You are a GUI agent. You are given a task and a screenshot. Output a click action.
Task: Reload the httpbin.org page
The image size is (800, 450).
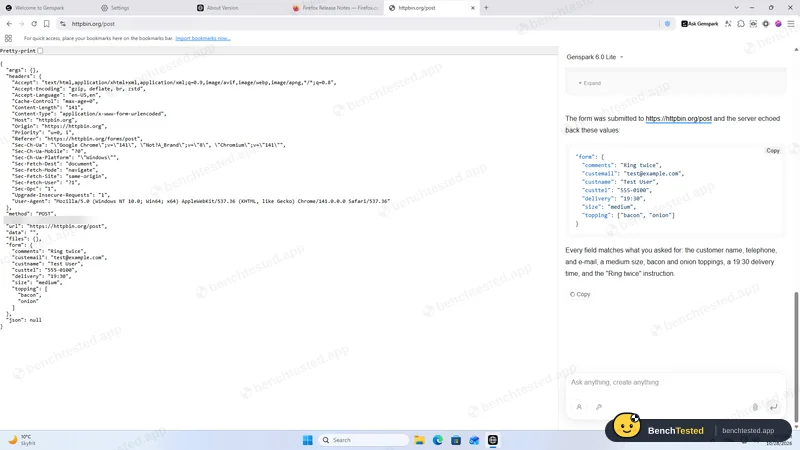point(34,24)
